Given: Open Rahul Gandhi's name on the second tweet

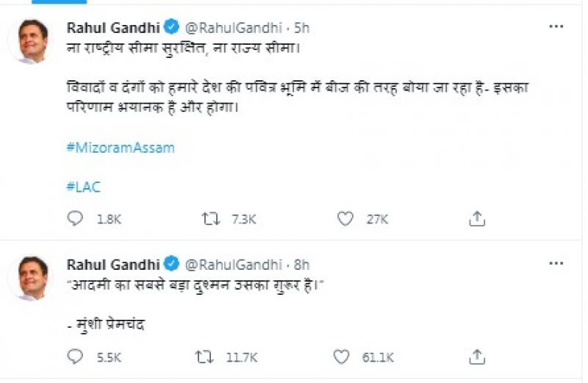Looking at the screenshot, I should tap(114, 264).
